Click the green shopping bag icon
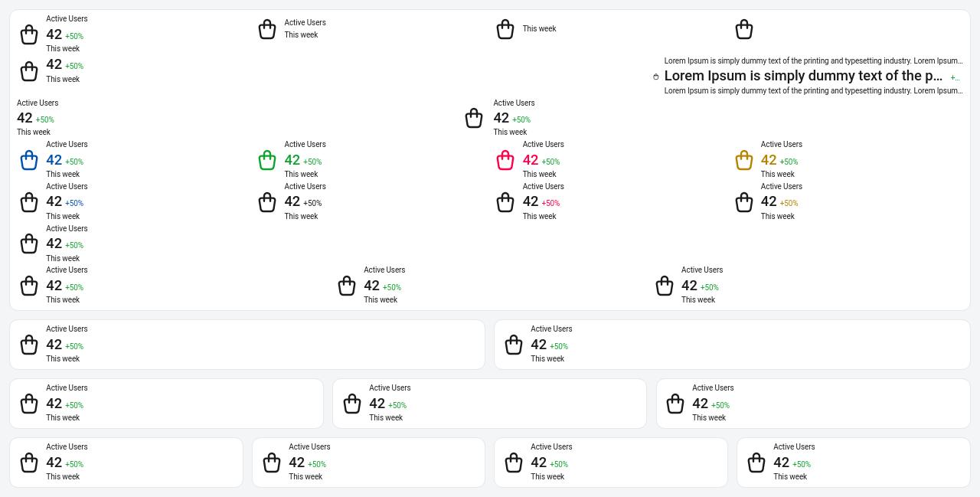The width and height of the screenshot is (980, 497). (267, 160)
